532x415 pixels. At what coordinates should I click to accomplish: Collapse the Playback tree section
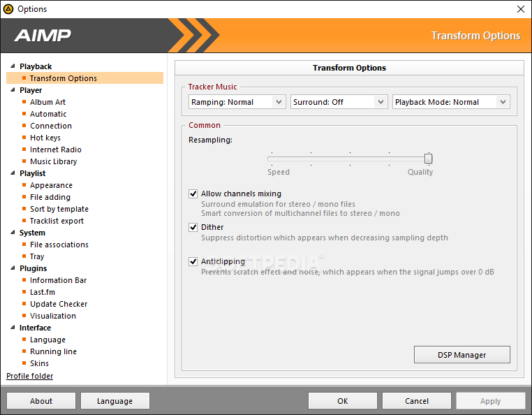click(x=13, y=66)
